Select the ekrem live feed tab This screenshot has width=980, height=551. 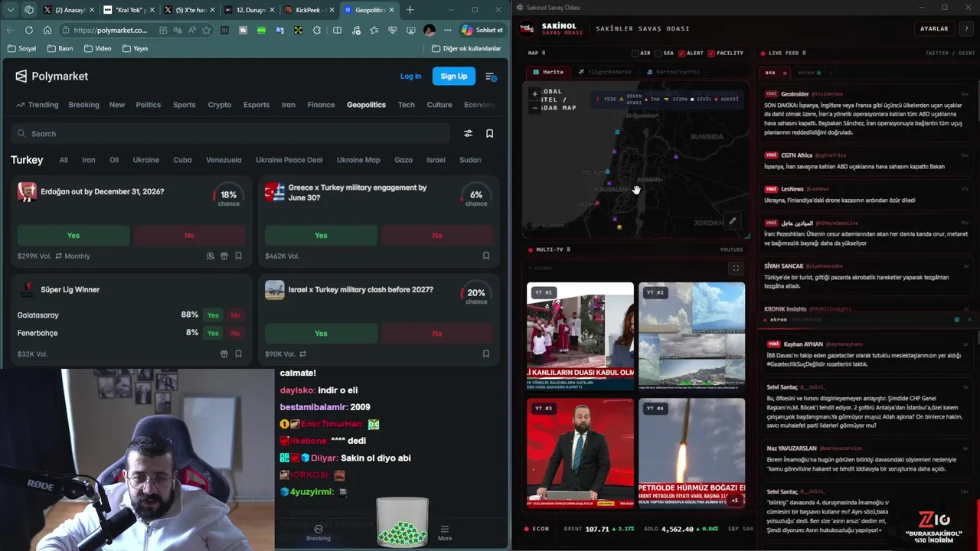808,72
